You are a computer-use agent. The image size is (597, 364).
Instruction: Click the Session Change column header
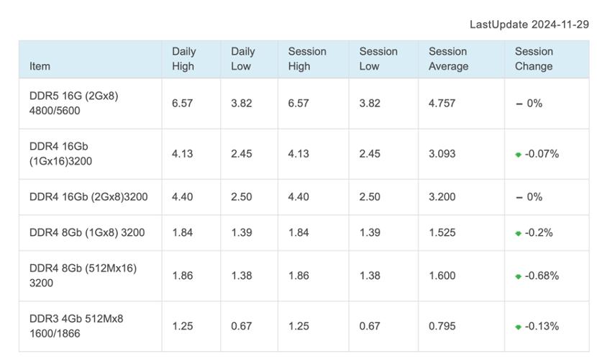(534, 59)
